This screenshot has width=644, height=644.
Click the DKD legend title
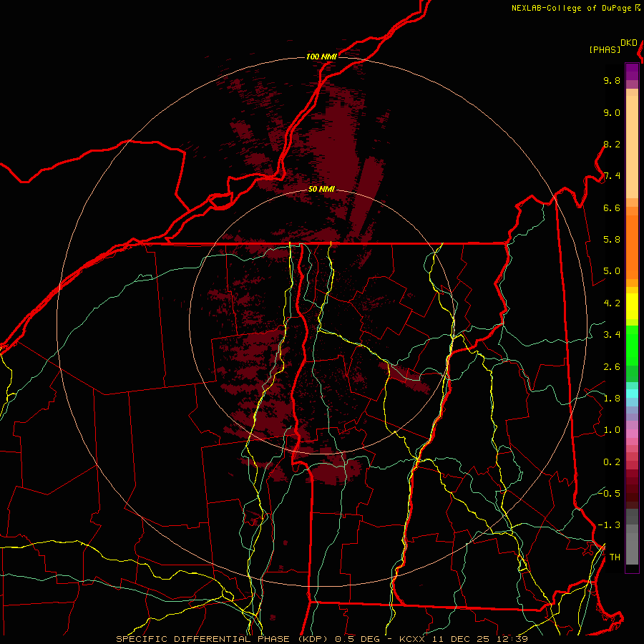pos(629,43)
